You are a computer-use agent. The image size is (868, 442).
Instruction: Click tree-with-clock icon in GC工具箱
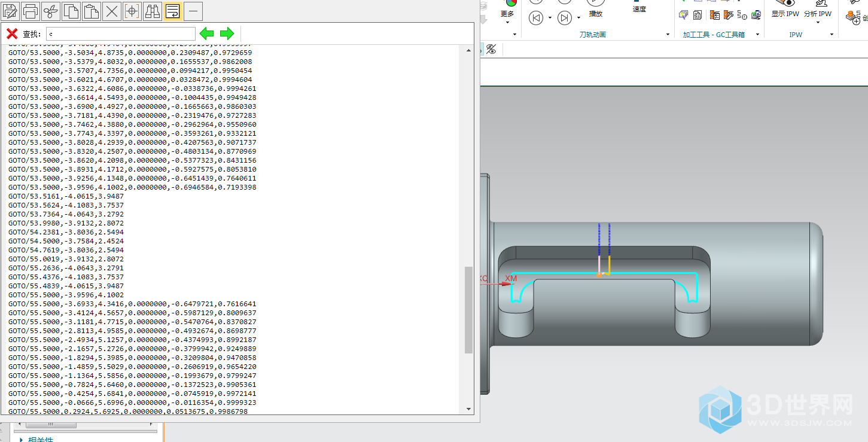742,14
